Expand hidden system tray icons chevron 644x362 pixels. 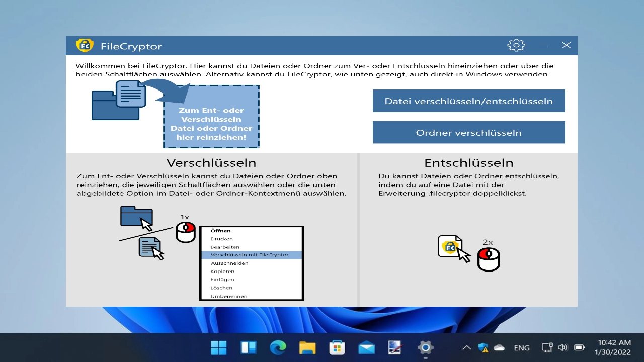pos(467,347)
